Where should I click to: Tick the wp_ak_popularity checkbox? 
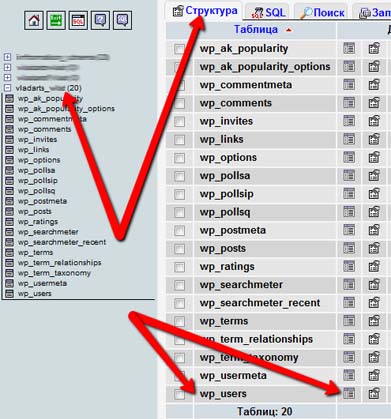(x=179, y=49)
